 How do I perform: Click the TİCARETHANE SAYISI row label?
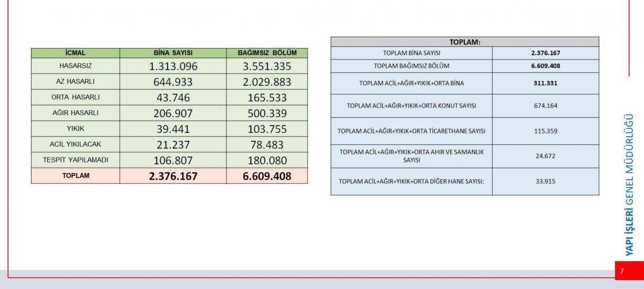point(412,131)
